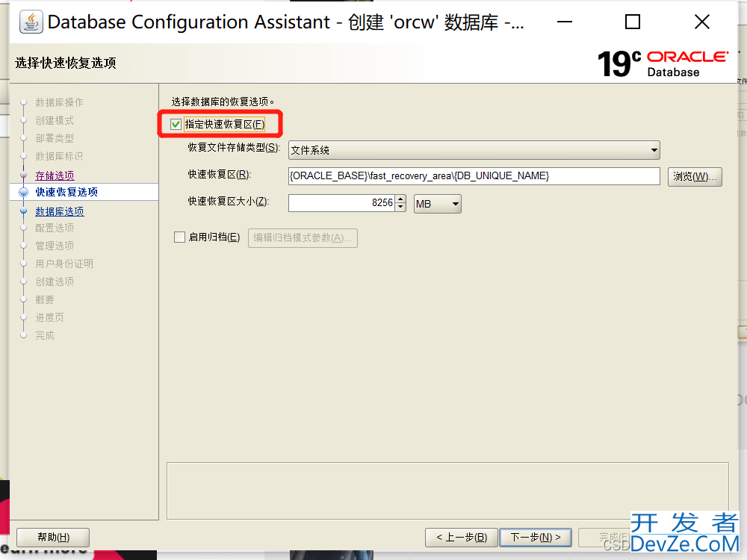Uncheck the 指定快速恢复区 checkbox
This screenshot has height=560, width=747.
point(176,124)
